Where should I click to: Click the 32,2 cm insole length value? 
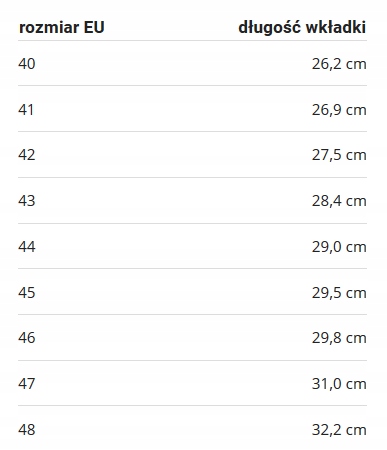339,430
